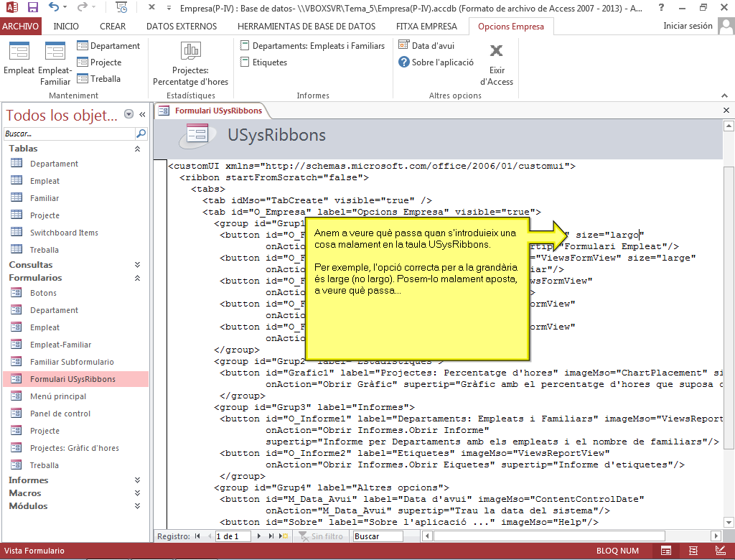This screenshot has height=560, width=735.
Task: Select the Departament table
Action: 76,164
